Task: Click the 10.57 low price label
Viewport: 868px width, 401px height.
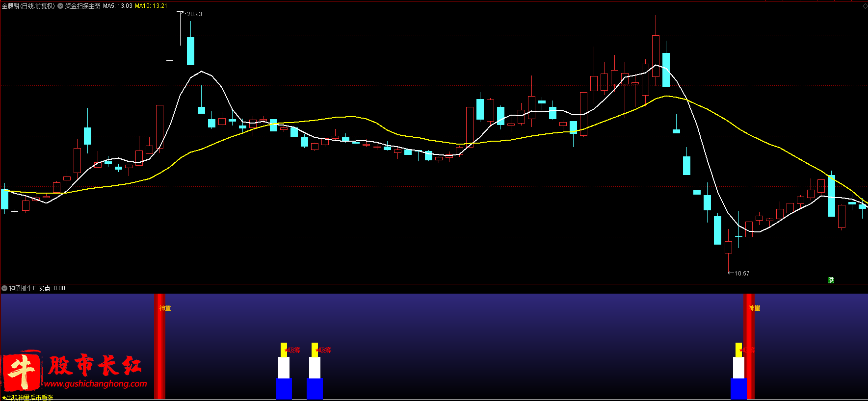Action: [742, 274]
